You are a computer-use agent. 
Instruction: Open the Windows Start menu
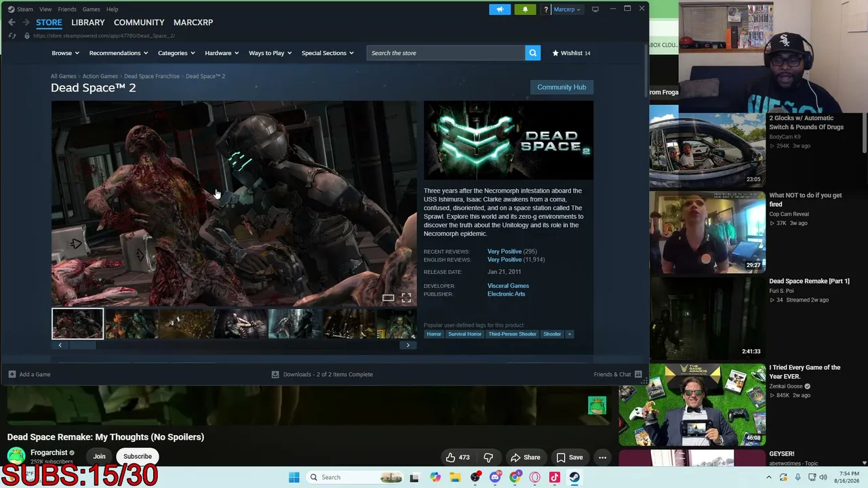click(294, 477)
